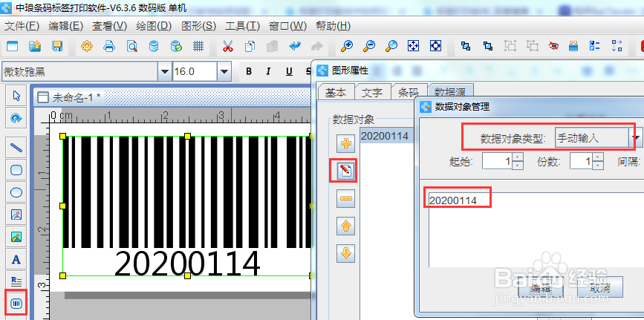Expand the font name dropdown
Viewport: 644px width, 320px height.
(165, 71)
